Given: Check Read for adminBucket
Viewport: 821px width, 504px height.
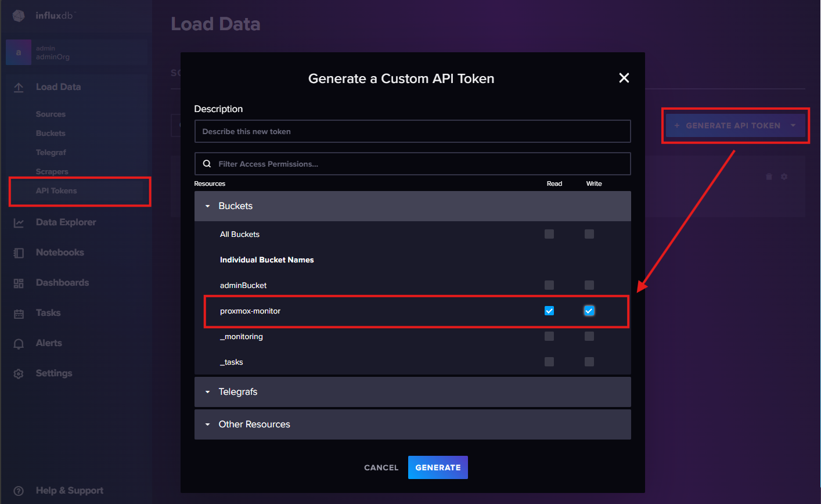Looking at the screenshot, I should 549,285.
